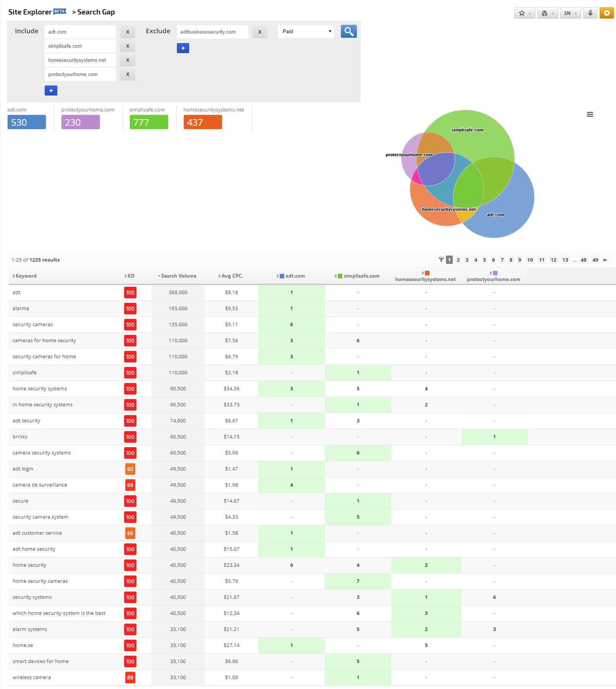Click the green simplisafe.com 777 count box
Screen dimensions: 616x689
(x=149, y=122)
